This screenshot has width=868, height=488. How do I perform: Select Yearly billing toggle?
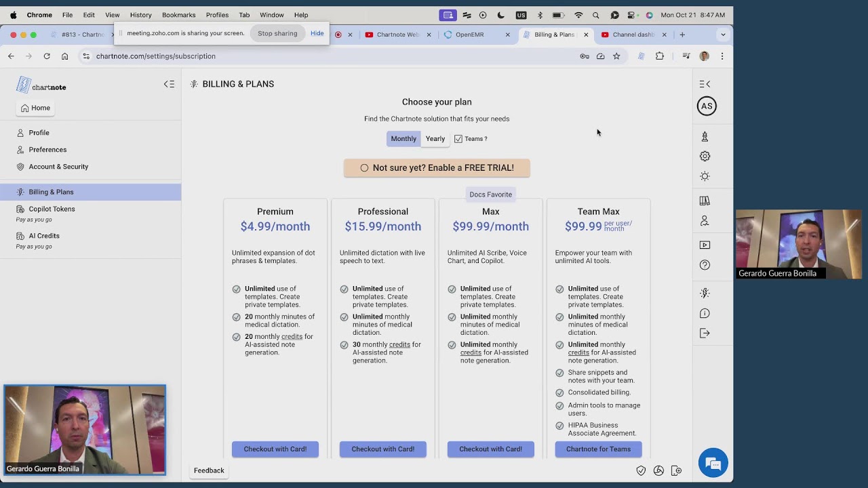435,139
